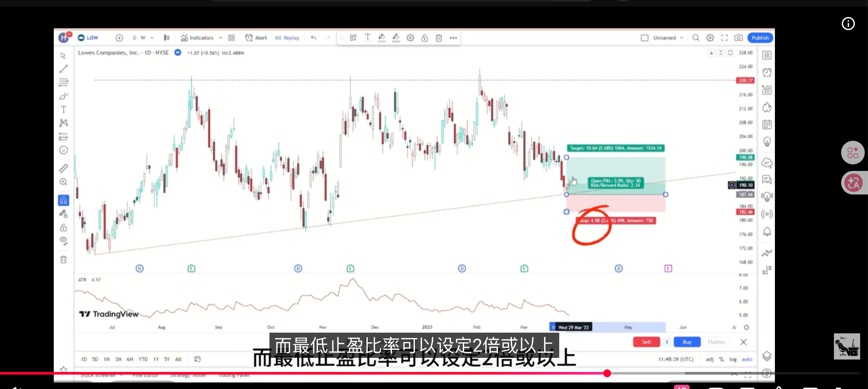
Task: Select the brush drawing tool
Action: [x=63, y=96]
